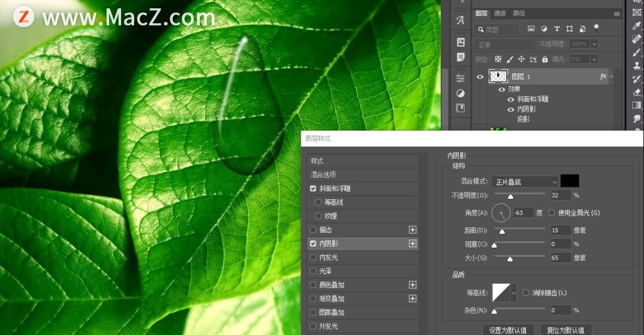Select the Clone Stamp tool
The width and height of the screenshot is (644, 335).
click(637, 66)
